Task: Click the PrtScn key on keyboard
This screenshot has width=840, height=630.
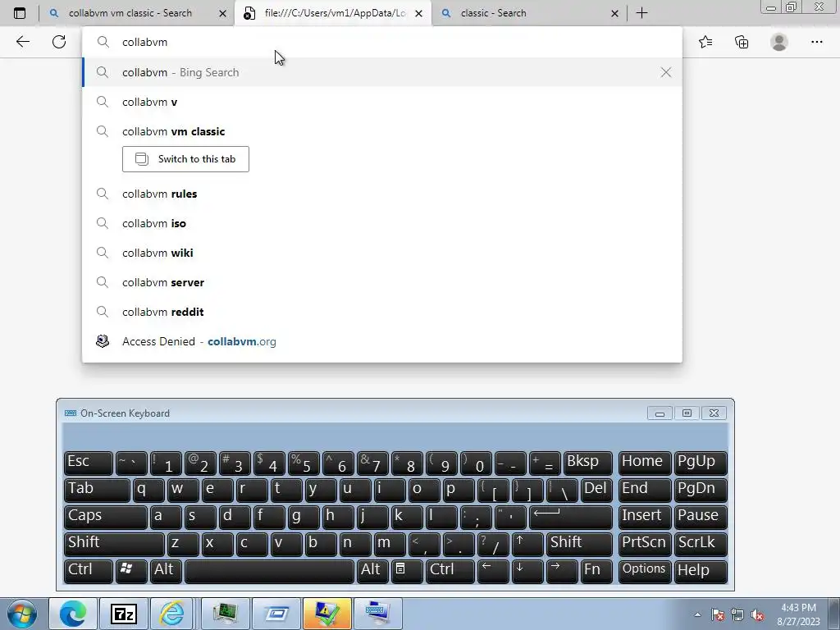Action: click(645, 543)
